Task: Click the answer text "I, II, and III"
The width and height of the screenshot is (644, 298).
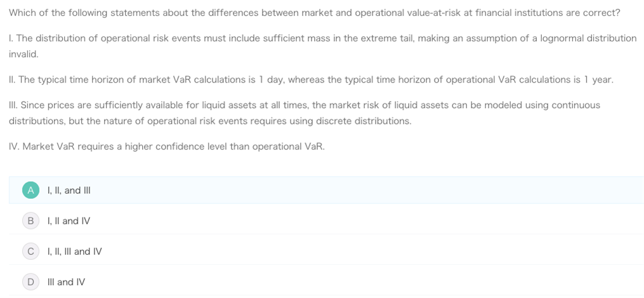Action: point(69,191)
